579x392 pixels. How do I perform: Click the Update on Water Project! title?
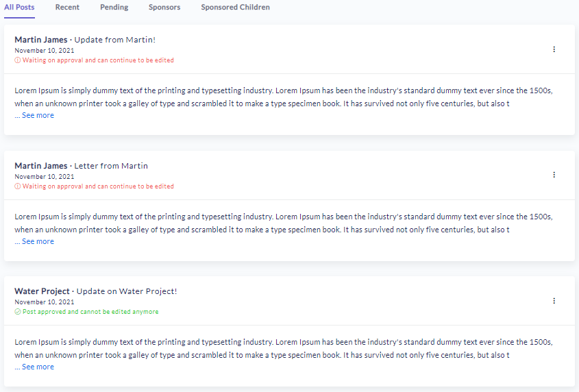coord(127,291)
